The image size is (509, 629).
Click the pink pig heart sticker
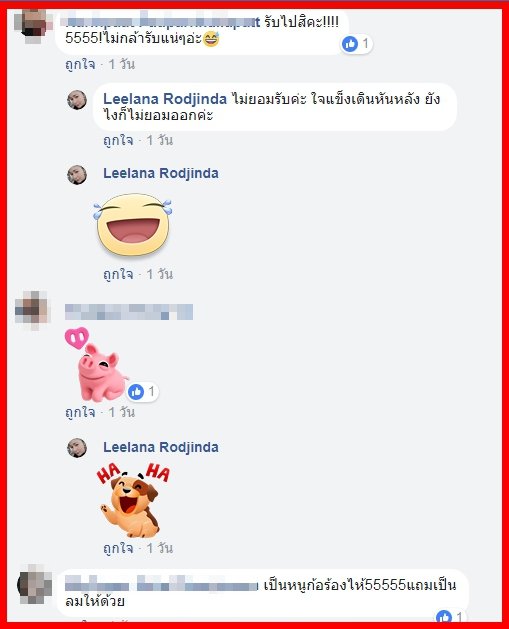click(96, 364)
